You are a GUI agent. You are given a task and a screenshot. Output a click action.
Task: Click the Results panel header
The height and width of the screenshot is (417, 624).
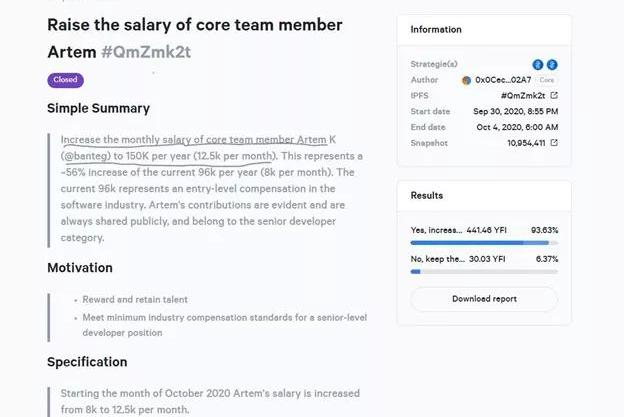click(427, 196)
